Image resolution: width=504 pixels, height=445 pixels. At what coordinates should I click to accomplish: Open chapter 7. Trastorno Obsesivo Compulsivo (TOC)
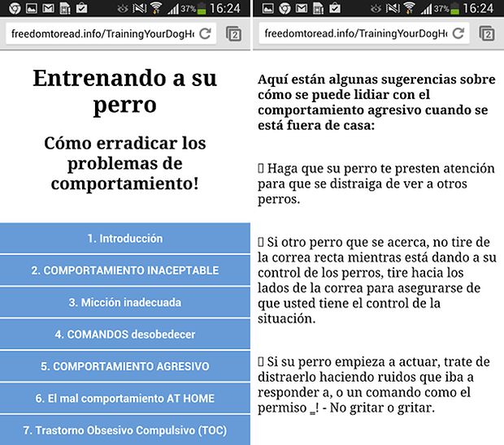(125, 430)
